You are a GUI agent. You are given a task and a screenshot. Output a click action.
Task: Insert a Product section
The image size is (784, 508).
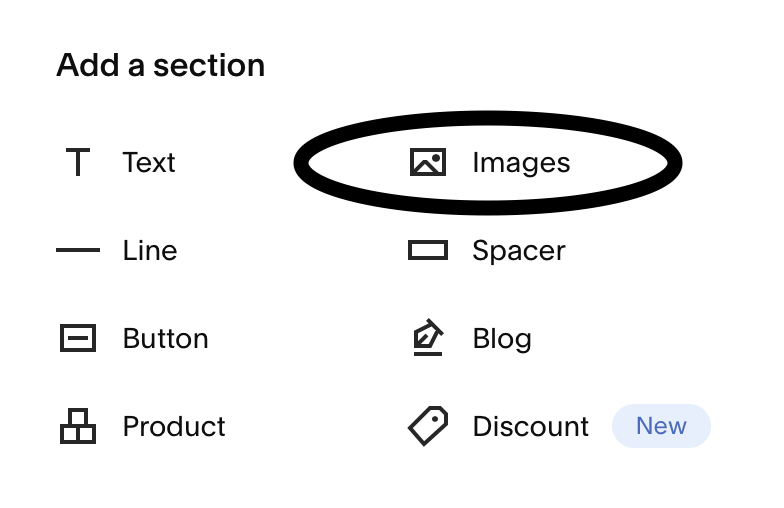tap(142, 426)
